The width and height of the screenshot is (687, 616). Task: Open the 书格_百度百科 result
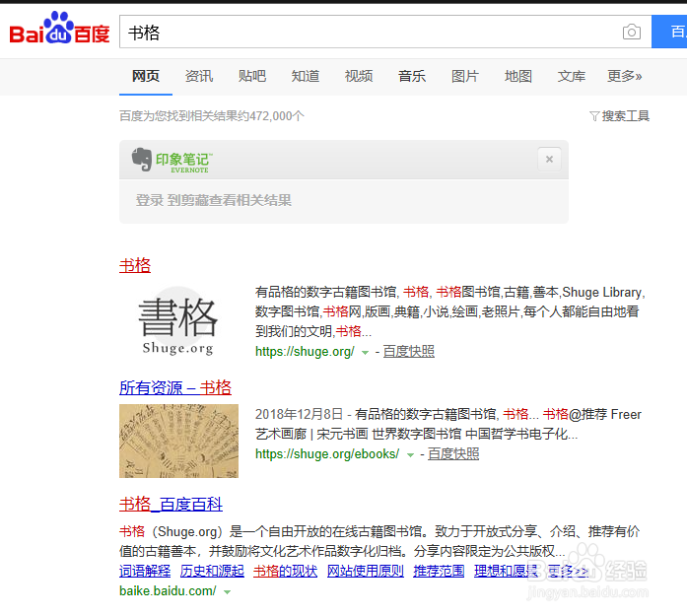(x=171, y=504)
